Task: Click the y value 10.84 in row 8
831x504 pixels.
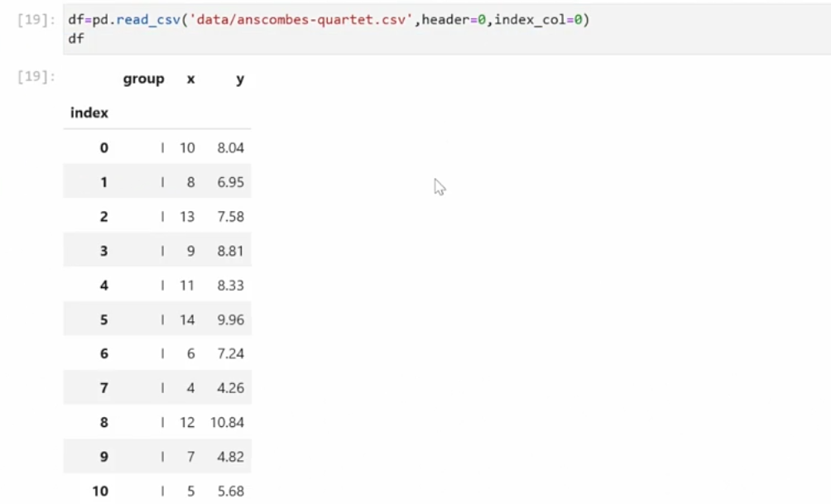Action: click(x=227, y=422)
